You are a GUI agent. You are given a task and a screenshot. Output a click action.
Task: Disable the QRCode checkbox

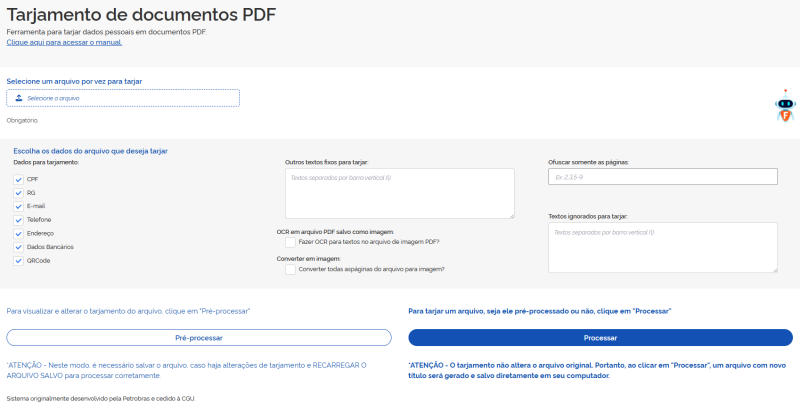point(18,260)
